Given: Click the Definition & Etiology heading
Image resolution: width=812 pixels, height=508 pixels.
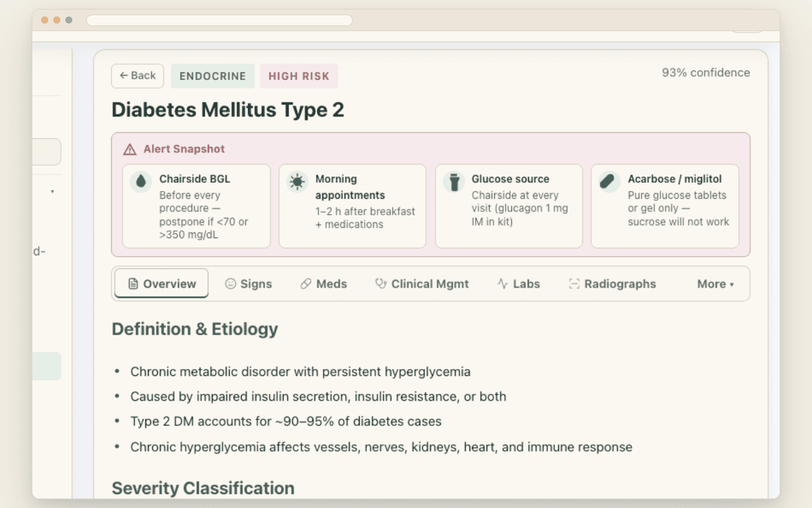Looking at the screenshot, I should point(195,329).
